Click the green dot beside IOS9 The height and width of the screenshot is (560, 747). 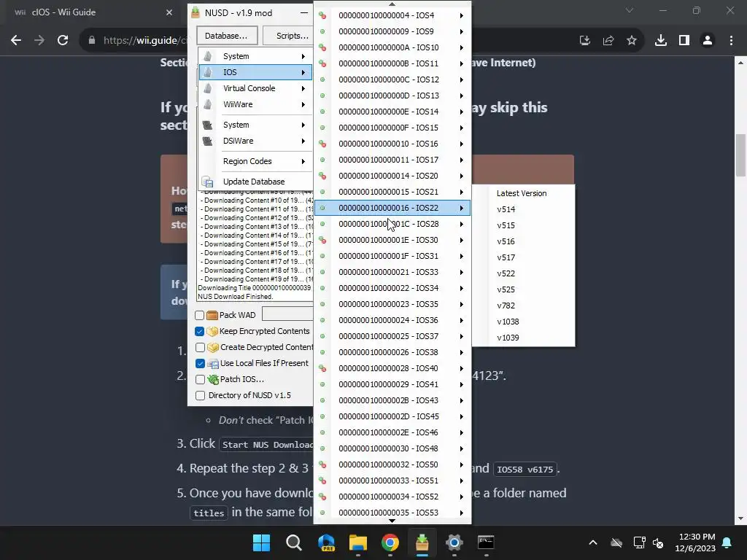point(322,31)
